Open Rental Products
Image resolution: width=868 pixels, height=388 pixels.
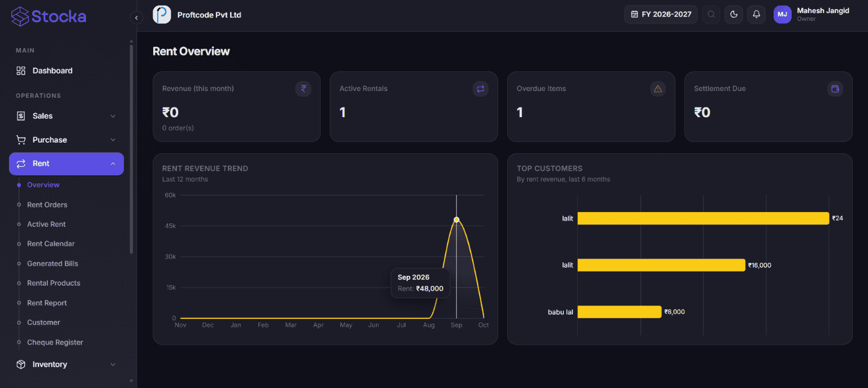point(54,283)
